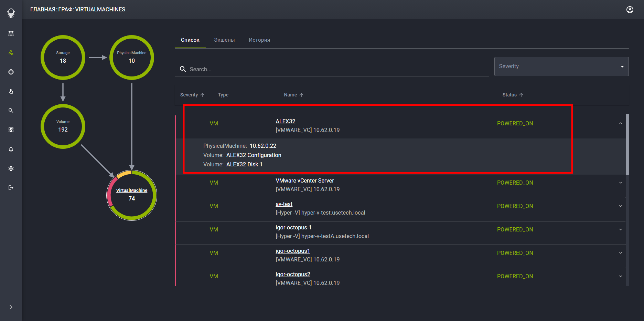Open the power-circle icon in the sidebar

click(x=11, y=72)
